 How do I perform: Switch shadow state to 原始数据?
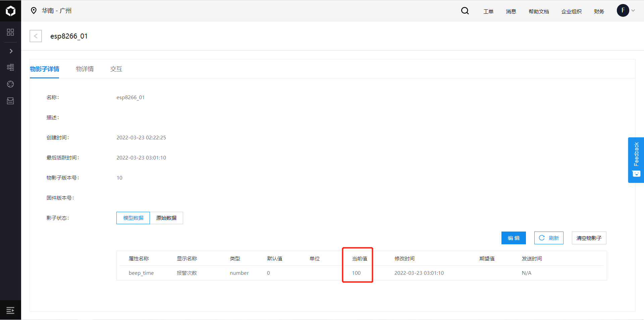click(x=166, y=218)
